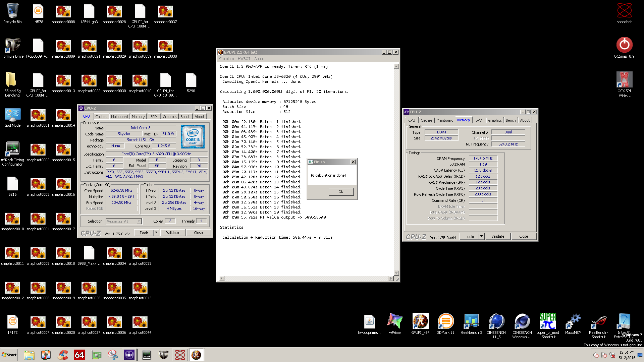The width and height of the screenshot is (644, 362).
Task: Open the 12544.gb3 file
Action: 89,13
